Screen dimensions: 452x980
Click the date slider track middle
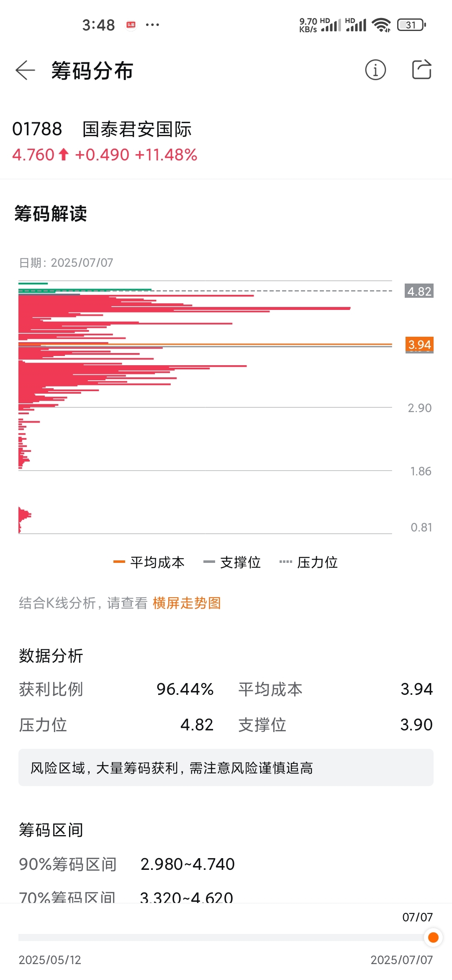(x=226, y=937)
